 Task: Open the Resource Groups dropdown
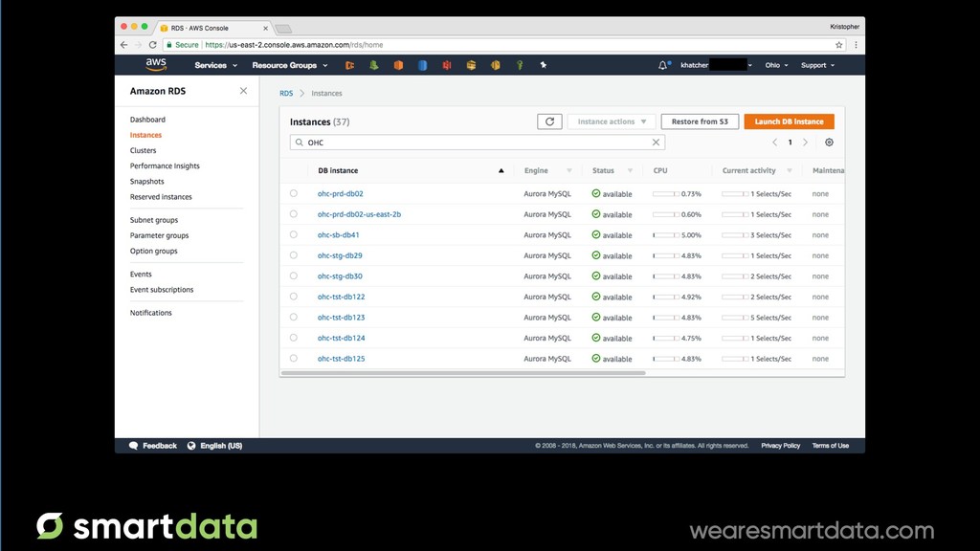(x=289, y=65)
